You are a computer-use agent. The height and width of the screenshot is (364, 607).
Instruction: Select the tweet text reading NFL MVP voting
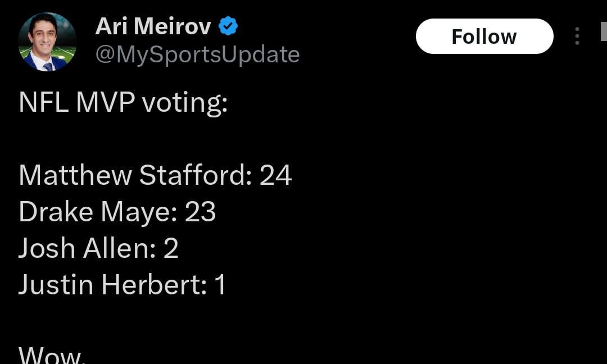tap(123, 102)
